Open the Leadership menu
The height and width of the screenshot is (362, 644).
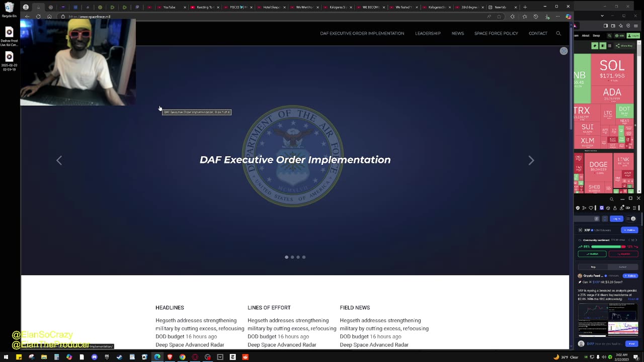point(428,33)
